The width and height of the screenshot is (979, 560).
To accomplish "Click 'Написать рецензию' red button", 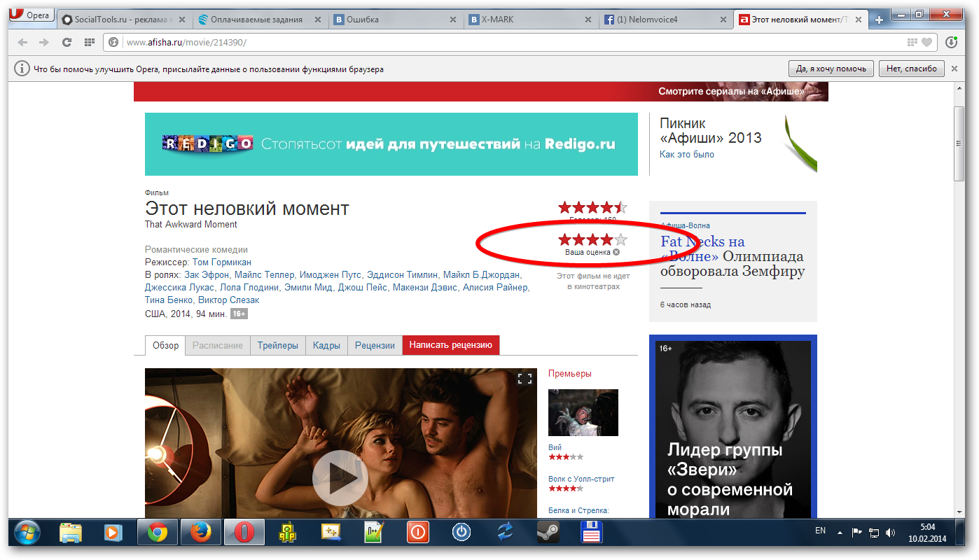I will pyautogui.click(x=451, y=345).
